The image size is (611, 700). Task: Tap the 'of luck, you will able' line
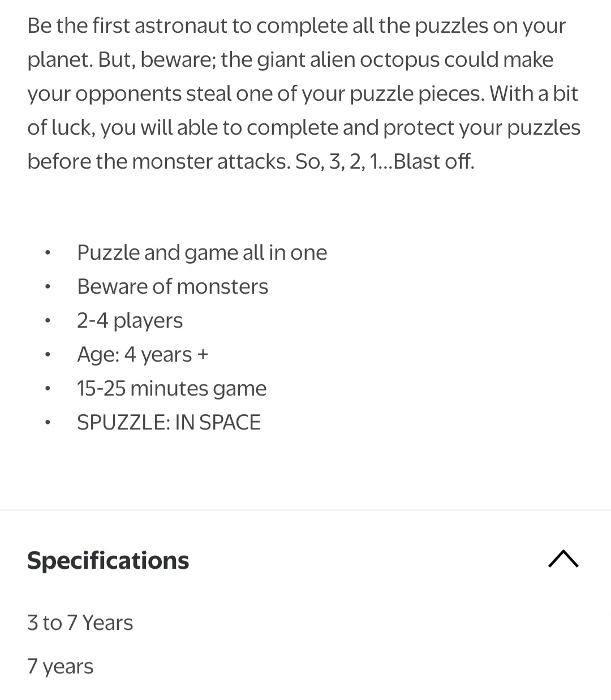click(304, 128)
